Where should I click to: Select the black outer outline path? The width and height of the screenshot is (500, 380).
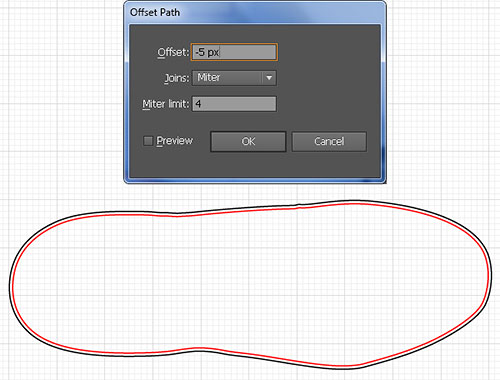click(10, 285)
